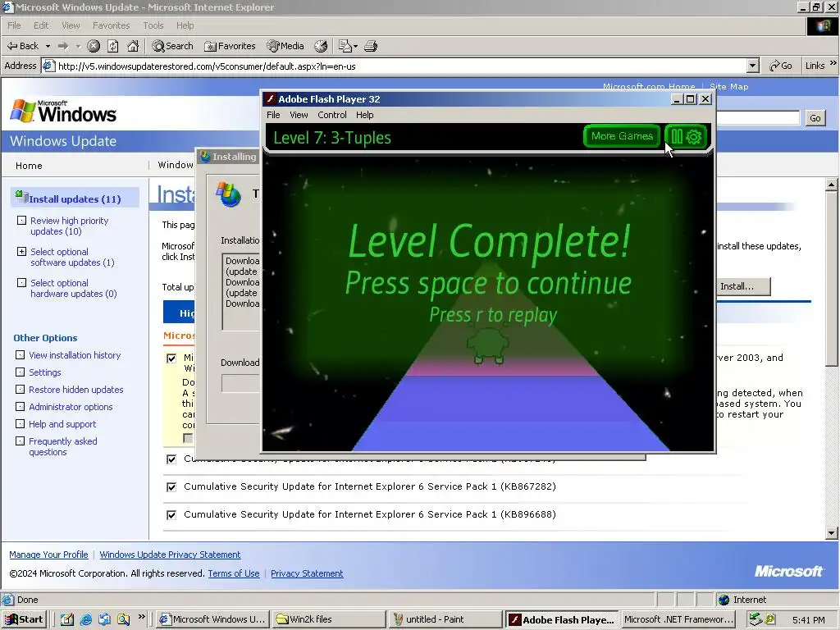
Task: Click the Stop button in IE toolbar
Action: pyautogui.click(x=94, y=46)
